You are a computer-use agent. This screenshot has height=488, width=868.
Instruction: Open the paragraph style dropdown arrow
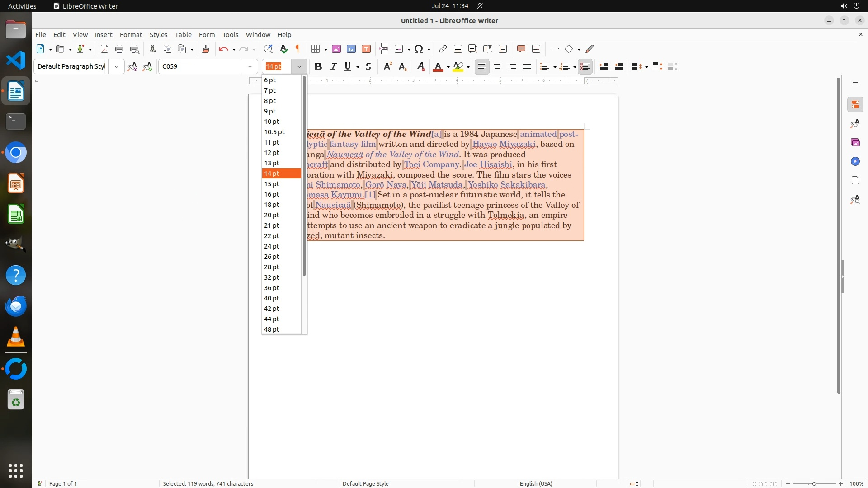coord(117,66)
